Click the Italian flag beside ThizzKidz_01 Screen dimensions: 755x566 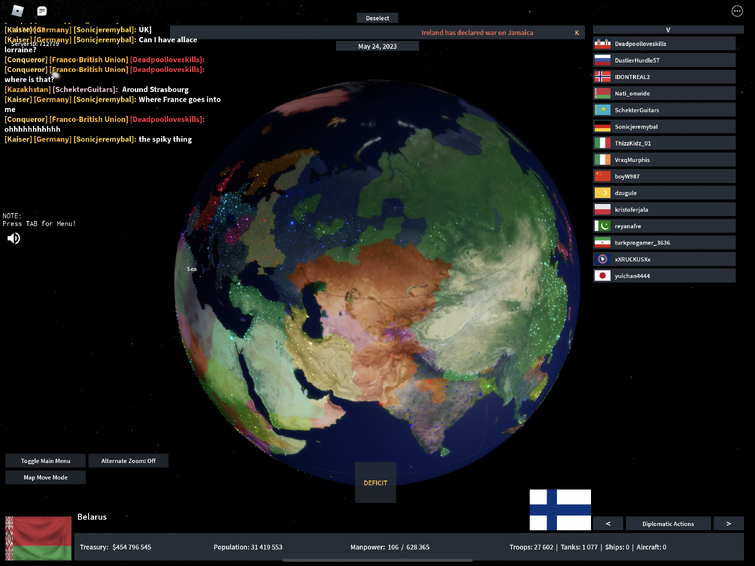point(602,143)
